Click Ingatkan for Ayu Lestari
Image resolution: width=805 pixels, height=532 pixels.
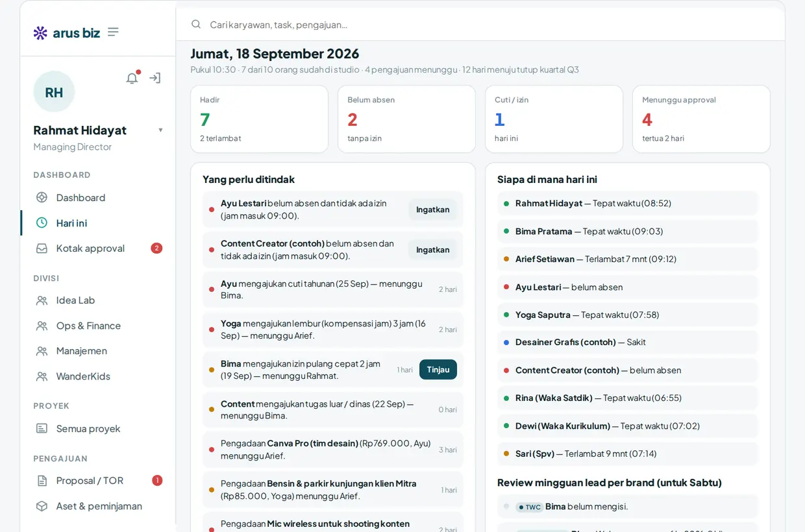(x=433, y=210)
